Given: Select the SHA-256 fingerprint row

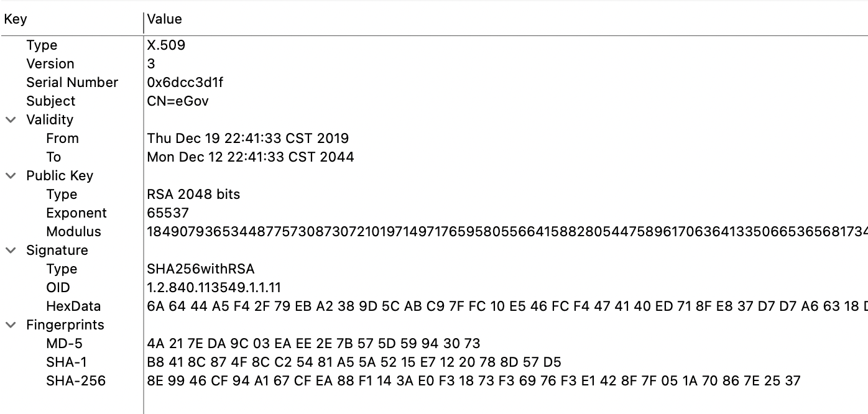Looking at the screenshot, I should click(x=473, y=381).
